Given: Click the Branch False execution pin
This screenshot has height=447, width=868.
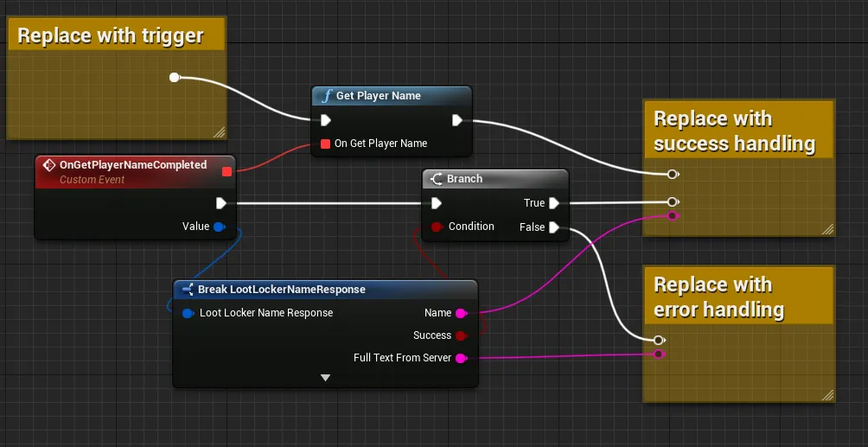Looking at the screenshot, I should point(553,227).
